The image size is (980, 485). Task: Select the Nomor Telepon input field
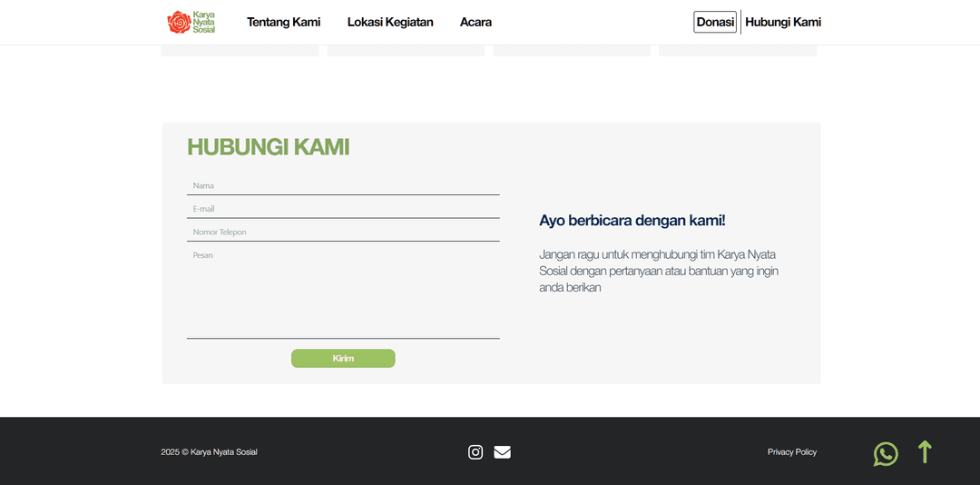(343, 233)
